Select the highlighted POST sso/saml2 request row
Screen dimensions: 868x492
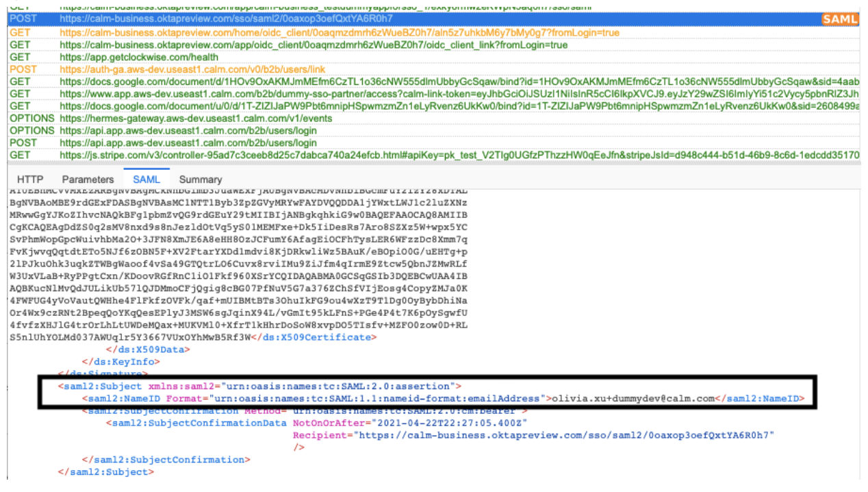(x=226, y=19)
